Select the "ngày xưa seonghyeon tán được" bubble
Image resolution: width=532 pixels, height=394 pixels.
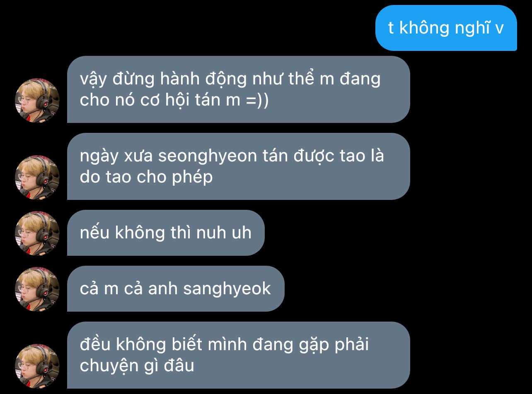(239, 166)
